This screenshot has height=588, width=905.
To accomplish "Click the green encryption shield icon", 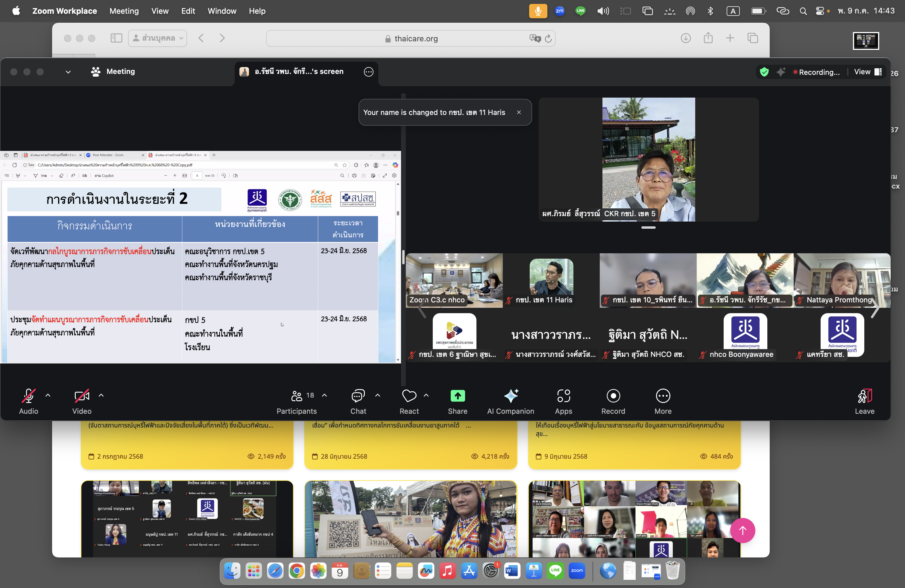I will click(764, 72).
